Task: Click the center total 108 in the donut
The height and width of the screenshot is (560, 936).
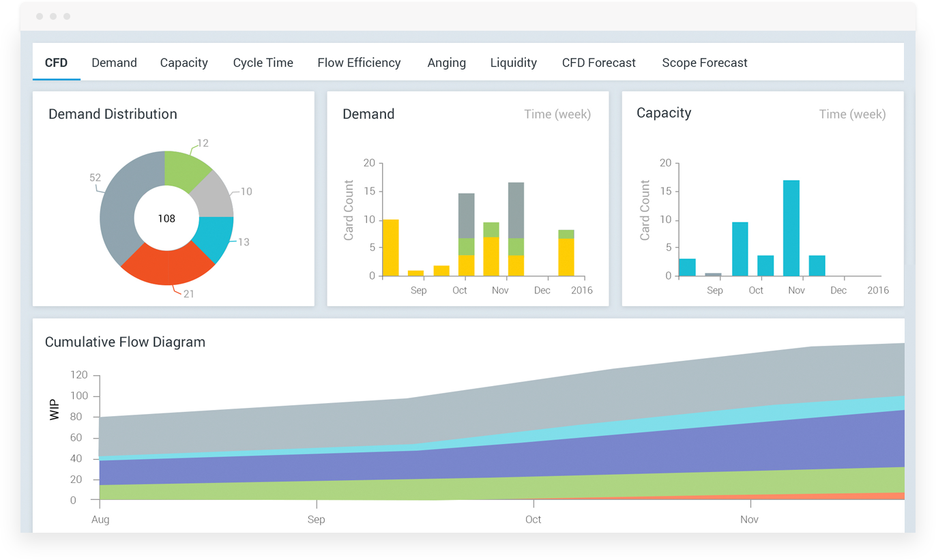Action: 166,218
